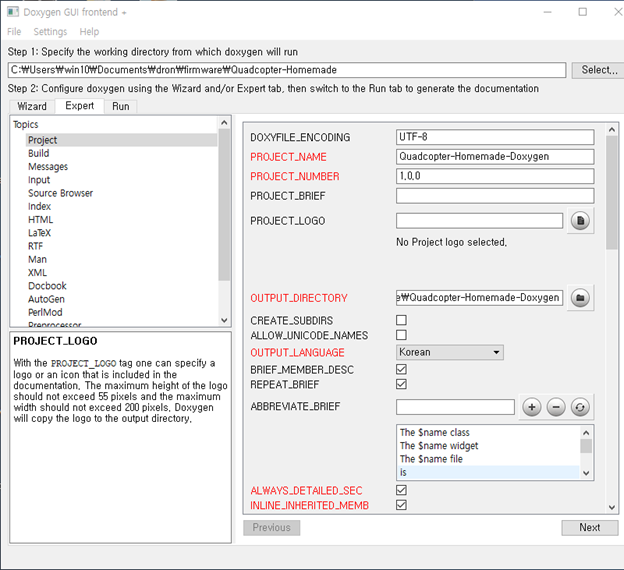Click the Topics list scroll up arrow
Screen dimensions: 624x570
[x=224, y=123]
